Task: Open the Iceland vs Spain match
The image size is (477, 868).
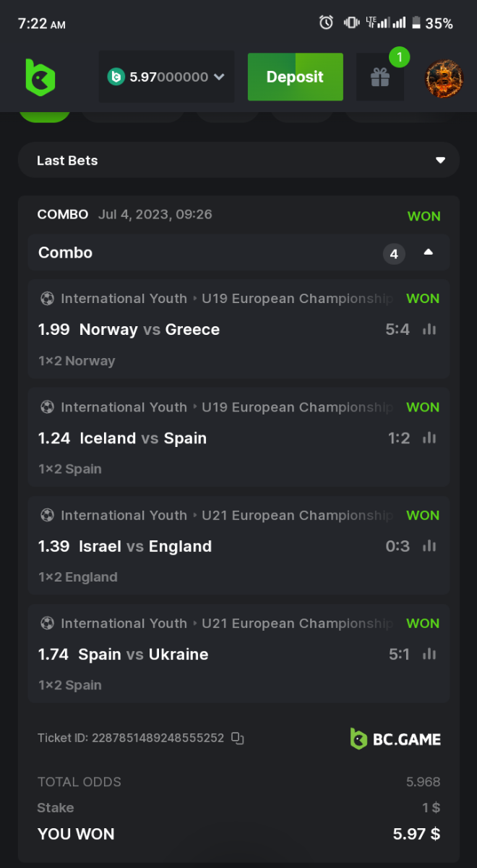Action: (x=143, y=438)
